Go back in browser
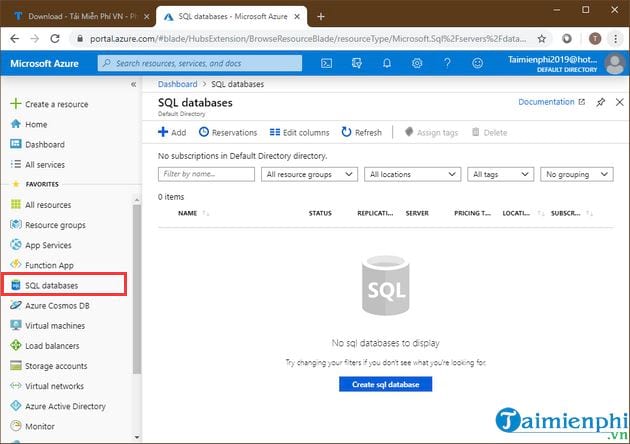 (15, 39)
